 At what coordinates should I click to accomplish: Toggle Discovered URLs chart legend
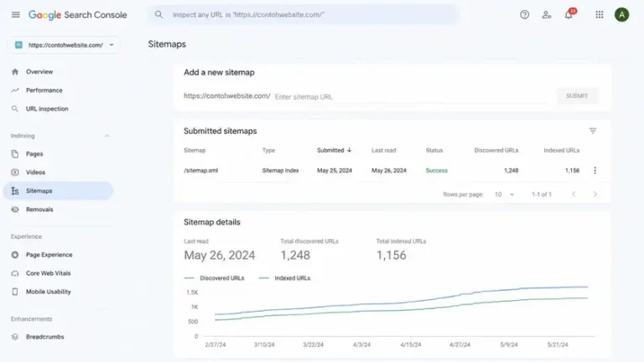[x=214, y=278]
